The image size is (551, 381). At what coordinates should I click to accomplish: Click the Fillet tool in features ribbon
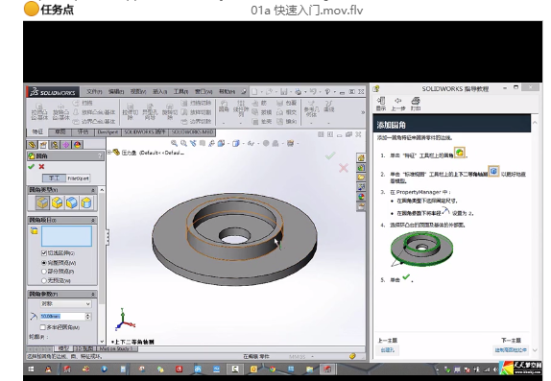tap(224, 106)
